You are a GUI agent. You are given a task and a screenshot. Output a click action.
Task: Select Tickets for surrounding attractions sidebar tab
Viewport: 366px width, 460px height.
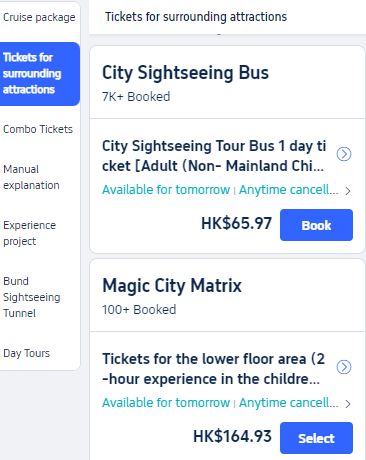40,74
